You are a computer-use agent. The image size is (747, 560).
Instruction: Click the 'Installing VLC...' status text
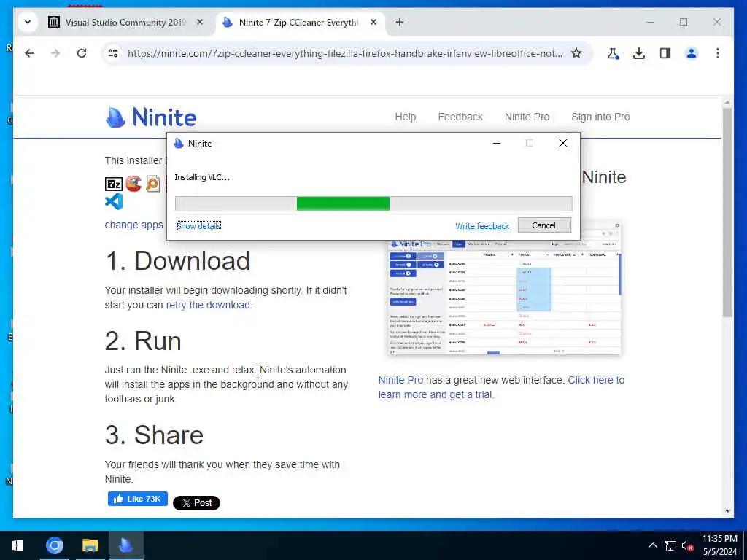point(202,177)
